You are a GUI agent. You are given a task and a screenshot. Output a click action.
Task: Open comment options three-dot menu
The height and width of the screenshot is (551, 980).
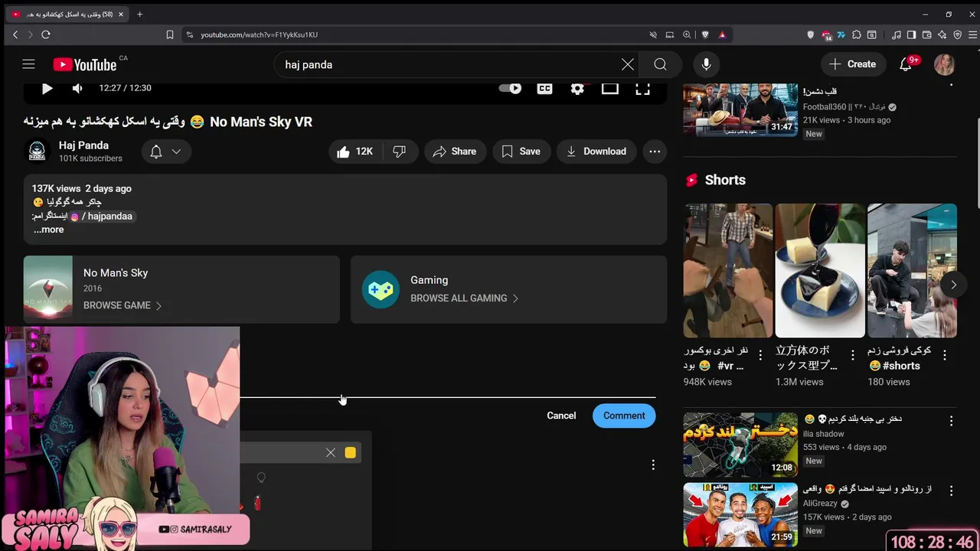(x=653, y=465)
